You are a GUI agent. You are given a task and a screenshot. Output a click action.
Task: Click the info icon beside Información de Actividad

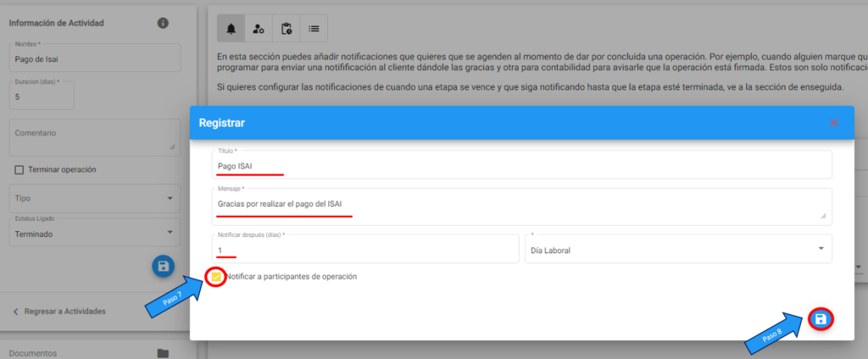pos(163,23)
